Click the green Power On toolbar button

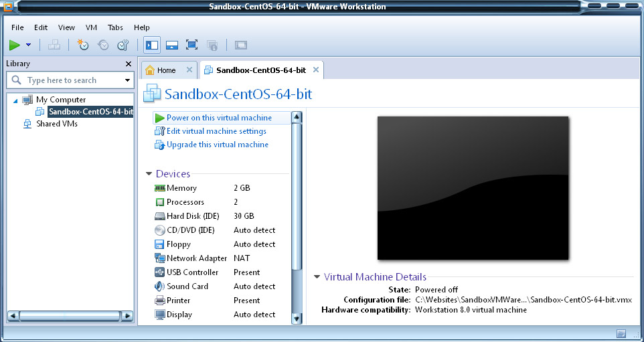tap(15, 45)
